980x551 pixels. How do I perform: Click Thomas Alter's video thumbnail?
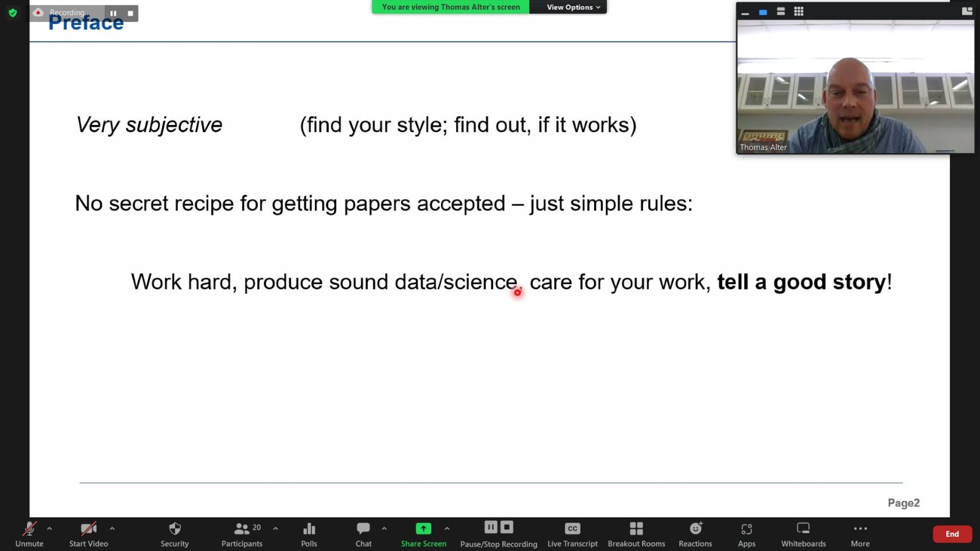(855, 87)
